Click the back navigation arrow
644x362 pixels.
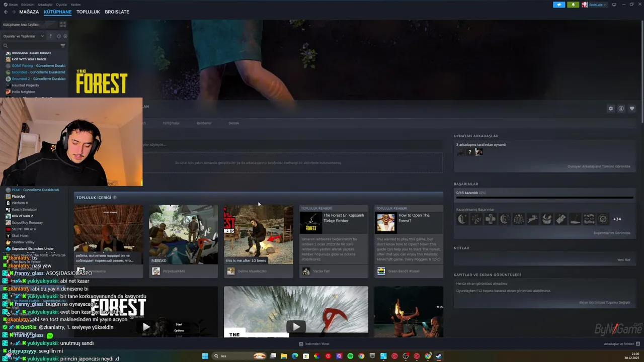[6, 12]
